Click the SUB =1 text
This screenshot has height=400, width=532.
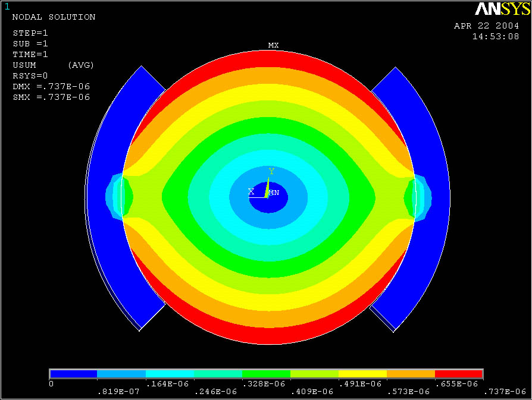point(30,44)
